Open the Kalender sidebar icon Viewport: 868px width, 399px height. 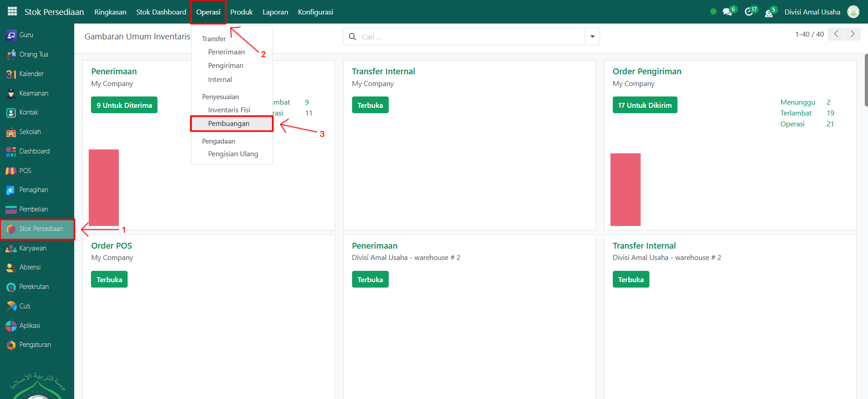tap(11, 74)
